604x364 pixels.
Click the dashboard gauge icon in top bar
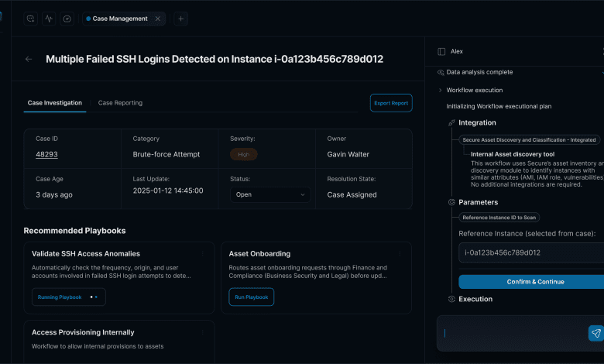[x=67, y=19]
